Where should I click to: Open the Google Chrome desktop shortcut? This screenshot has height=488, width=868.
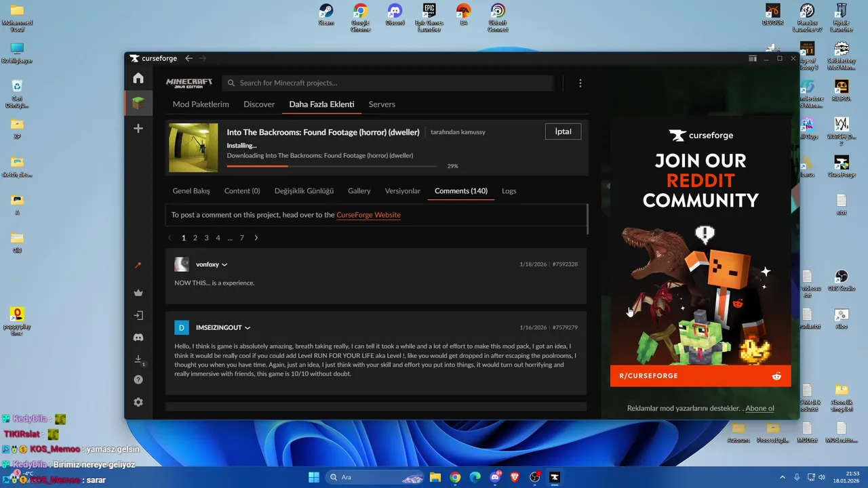pos(360,18)
